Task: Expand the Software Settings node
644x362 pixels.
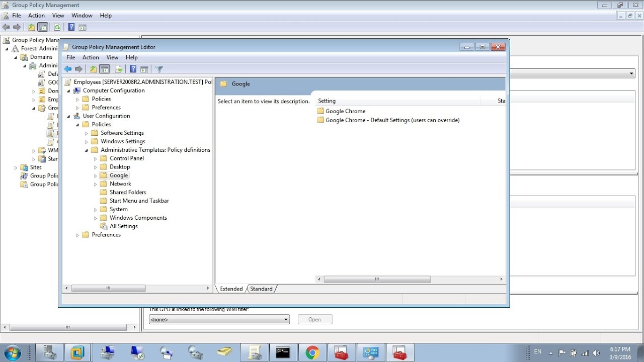Action: [87, 133]
